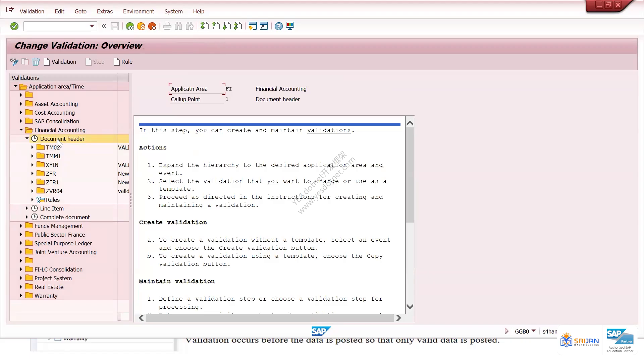Screen dimensions: 644x362
Task: Click the Delete trash can icon
Action: (36, 62)
